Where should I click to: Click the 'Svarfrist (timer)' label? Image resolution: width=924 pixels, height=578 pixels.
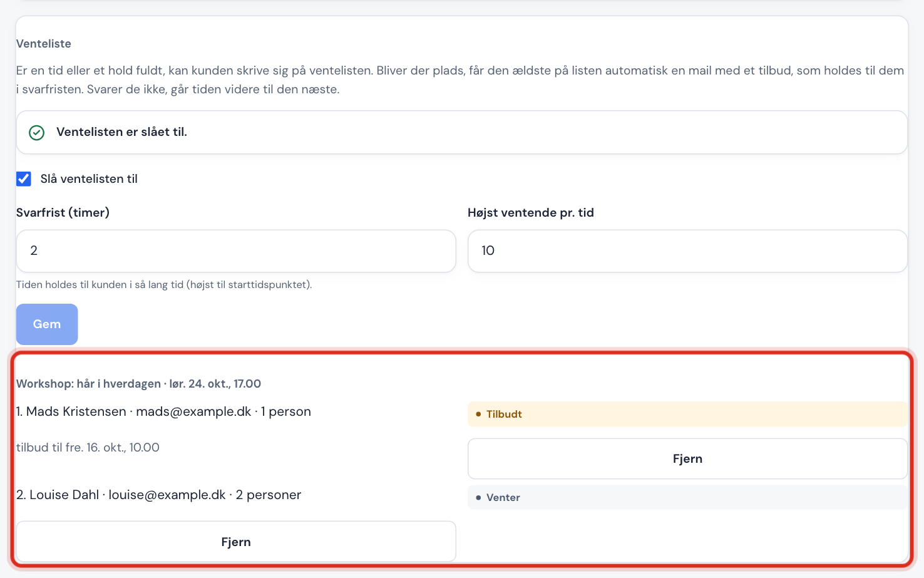coord(63,213)
